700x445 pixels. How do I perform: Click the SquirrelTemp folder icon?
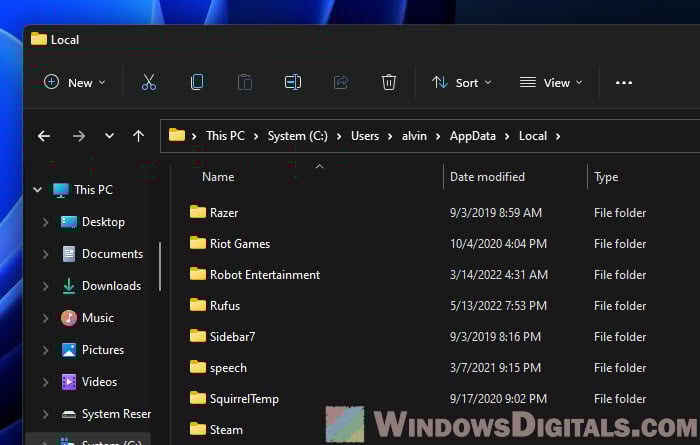(198, 398)
